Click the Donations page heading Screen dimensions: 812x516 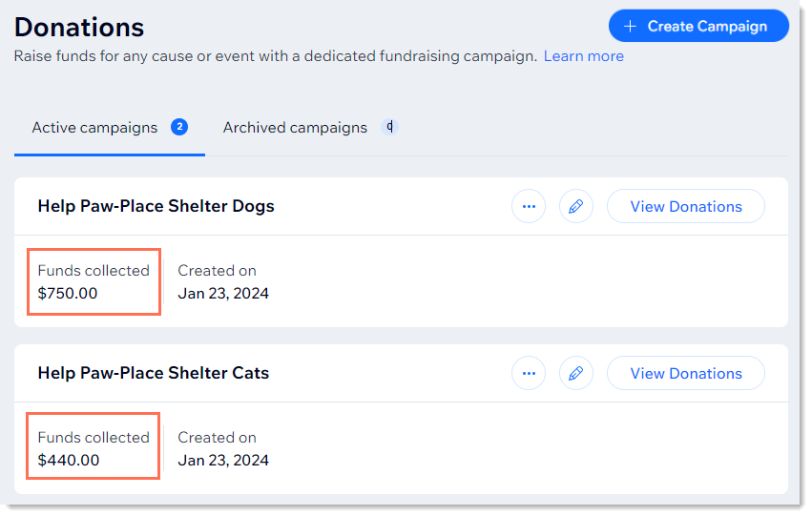pyautogui.click(x=79, y=27)
